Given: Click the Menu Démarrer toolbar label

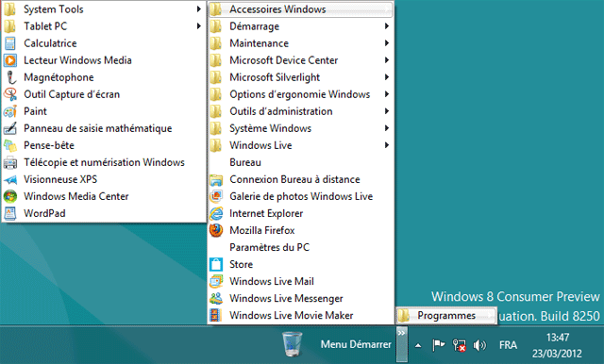Looking at the screenshot, I should click(356, 344).
